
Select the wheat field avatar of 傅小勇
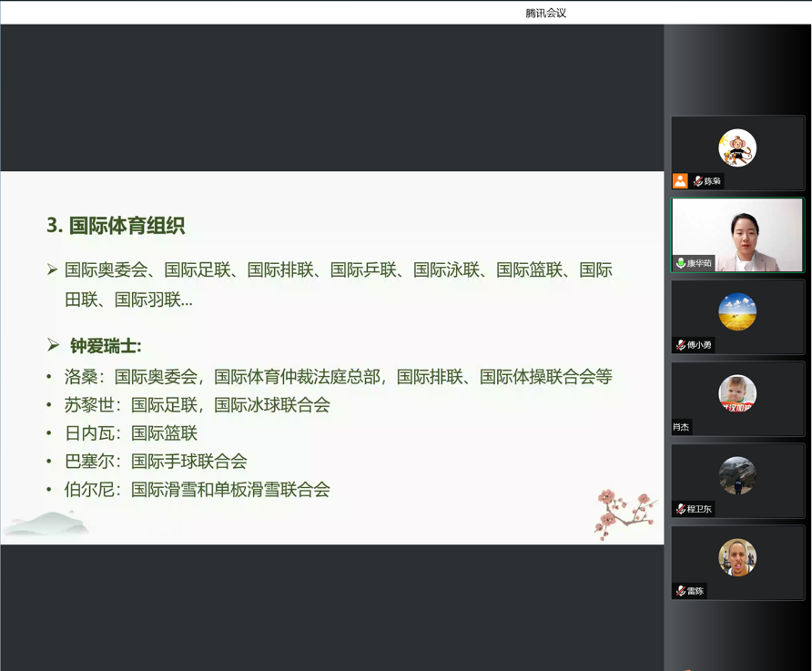click(x=737, y=312)
